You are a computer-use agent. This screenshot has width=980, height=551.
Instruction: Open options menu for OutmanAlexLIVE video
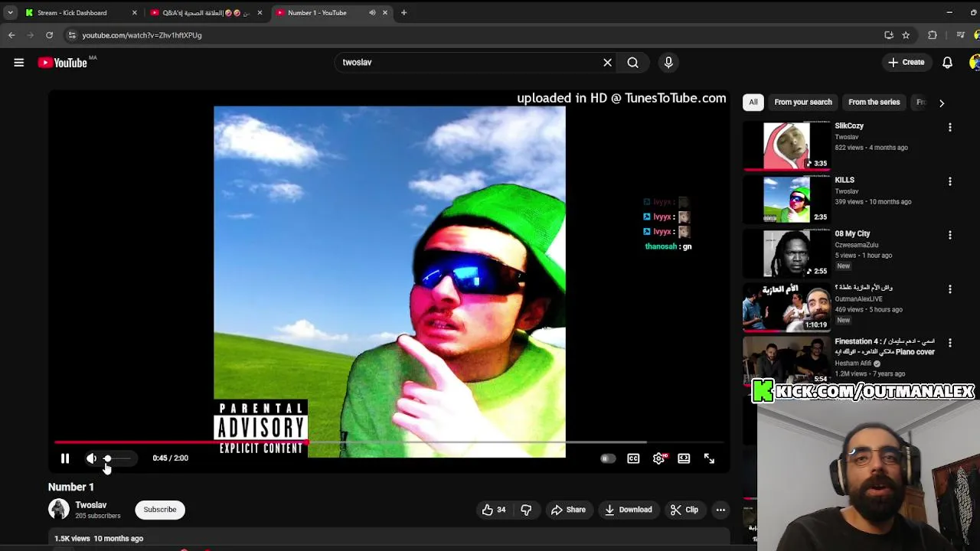(x=950, y=289)
